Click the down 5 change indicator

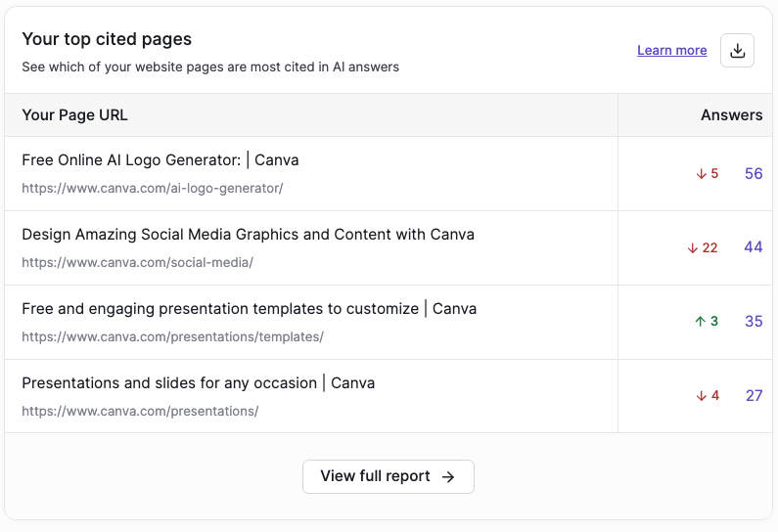click(x=707, y=173)
